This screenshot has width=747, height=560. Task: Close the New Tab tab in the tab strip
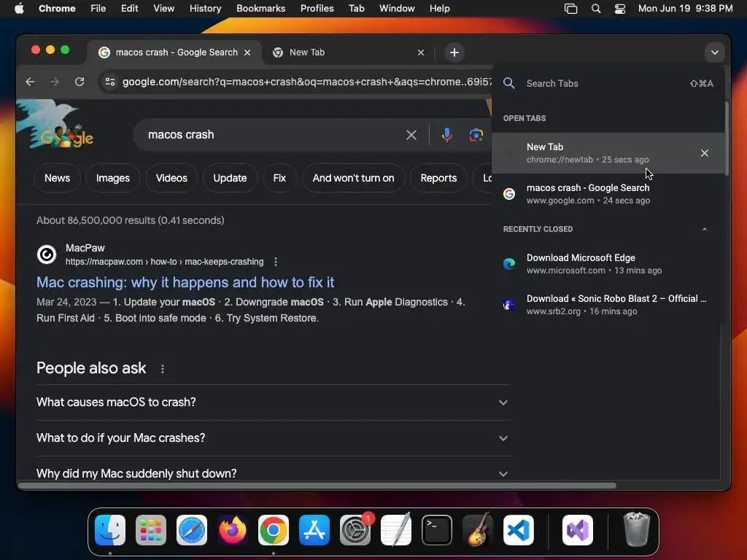point(421,52)
